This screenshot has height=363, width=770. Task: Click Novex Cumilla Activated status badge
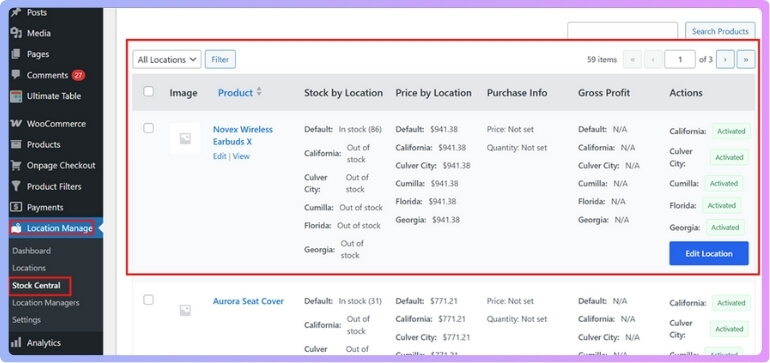(x=724, y=183)
